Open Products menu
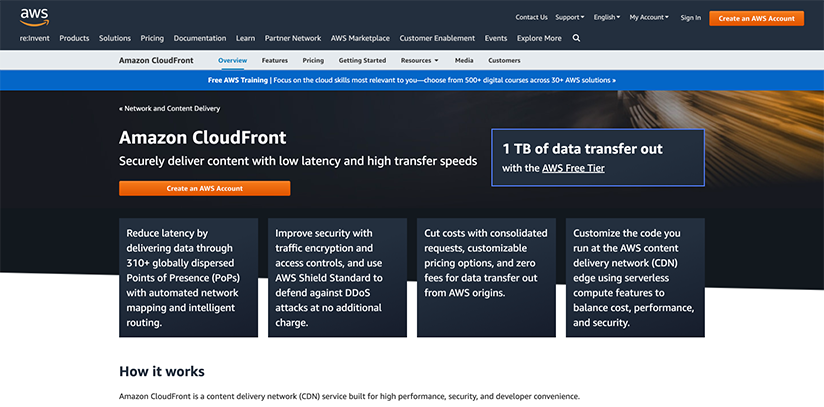 tap(74, 38)
